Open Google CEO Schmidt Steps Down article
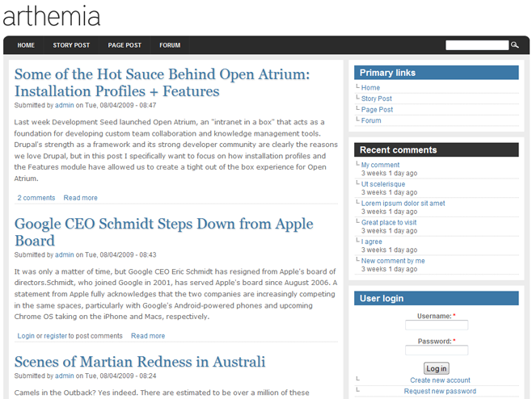This screenshot has height=399, width=532. coord(163,232)
